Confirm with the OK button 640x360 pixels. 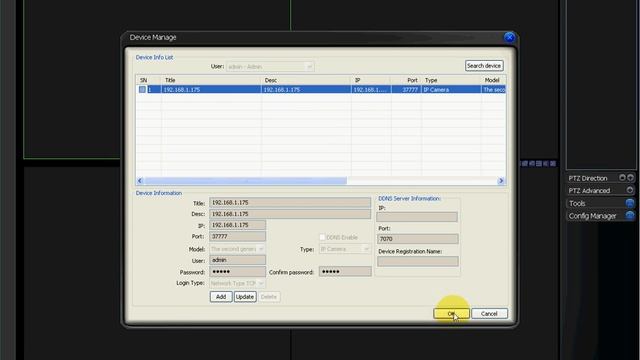click(x=451, y=313)
